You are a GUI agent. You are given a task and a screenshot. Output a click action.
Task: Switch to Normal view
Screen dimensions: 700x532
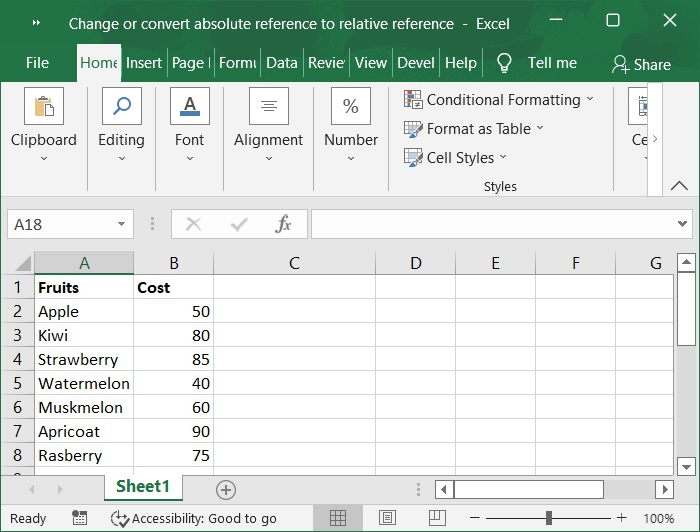(x=338, y=518)
